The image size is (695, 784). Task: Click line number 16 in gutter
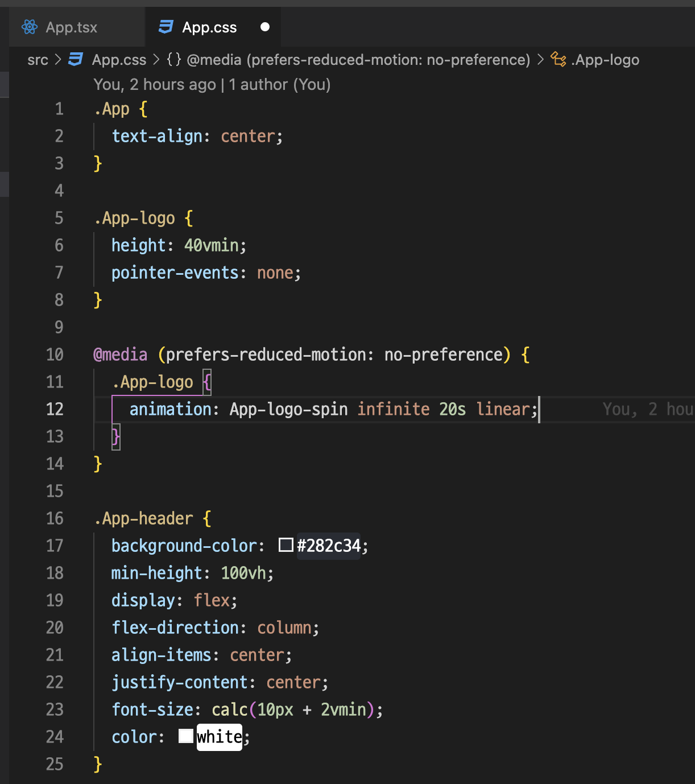click(55, 518)
